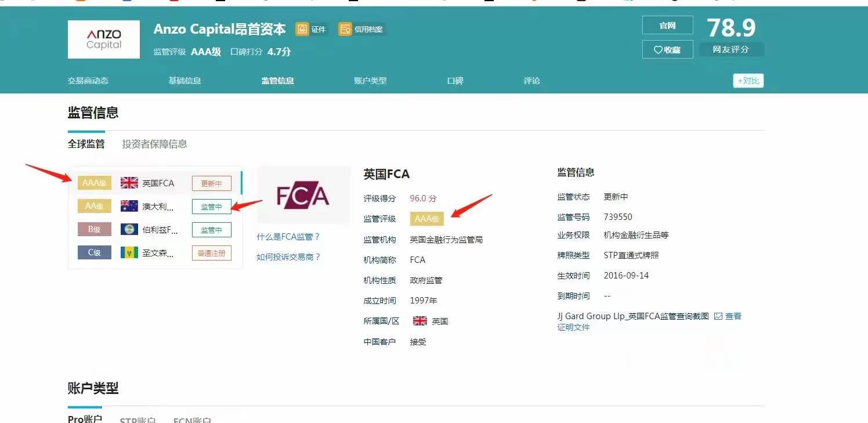Click the AA级 badge in the 澳大利 row

pyautogui.click(x=95, y=206)
